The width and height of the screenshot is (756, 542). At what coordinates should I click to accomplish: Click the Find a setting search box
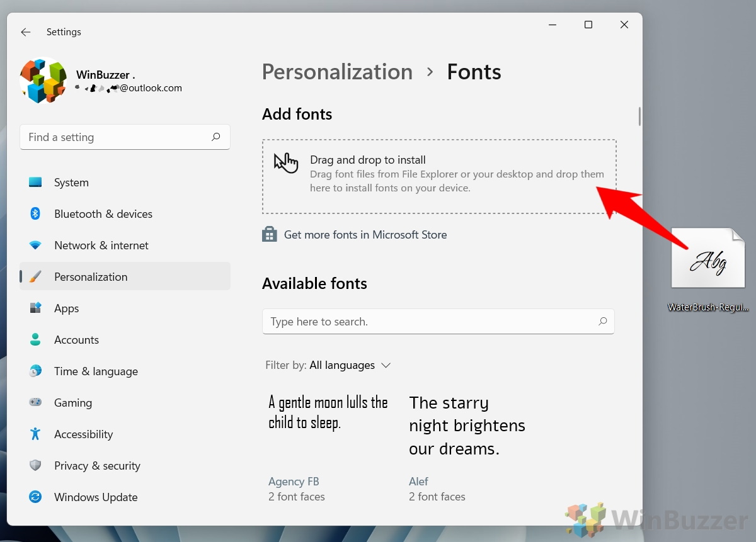[125, 137]
